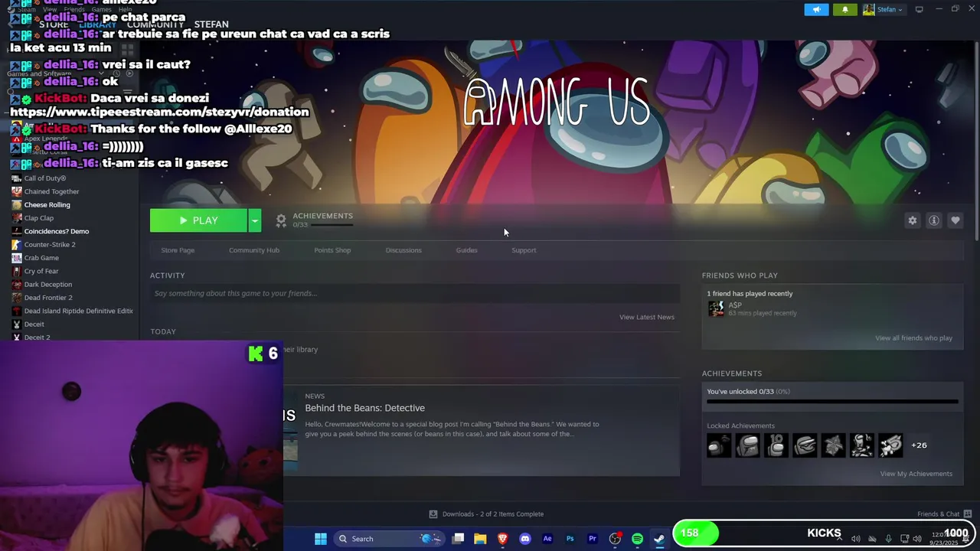
Task: Open Friends & Chat panel
Action: (944, 514)
